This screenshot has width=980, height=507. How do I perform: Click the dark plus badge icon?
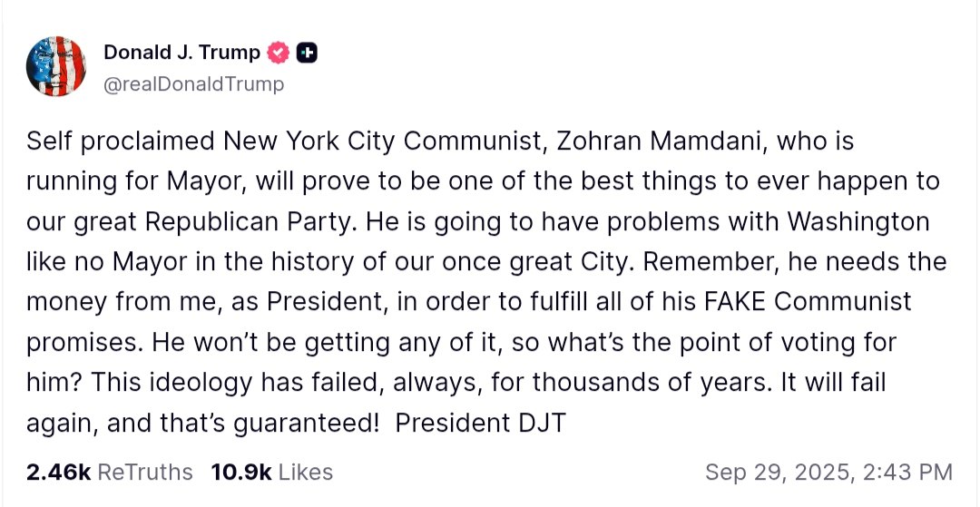coord(308,53)
